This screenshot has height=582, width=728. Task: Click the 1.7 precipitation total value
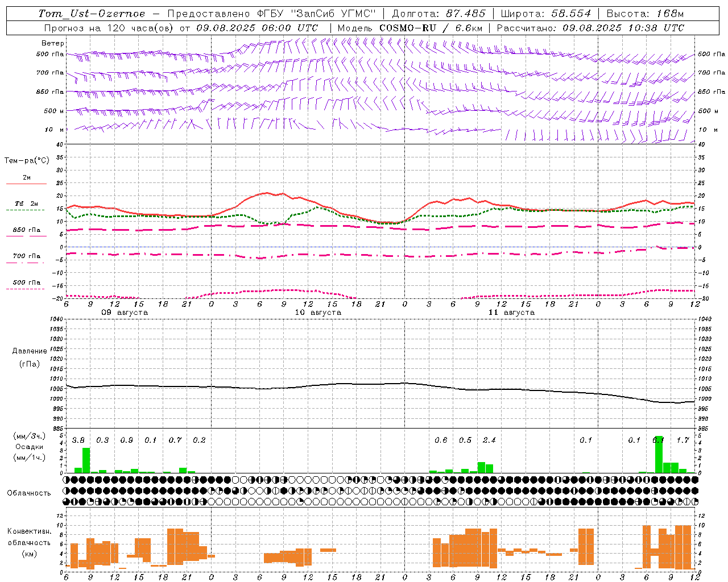pos(682,440)
